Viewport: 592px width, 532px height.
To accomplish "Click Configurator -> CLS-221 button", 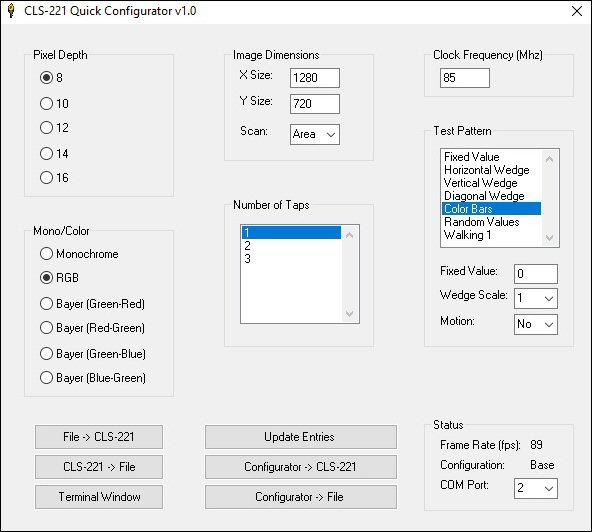I will coord(301,467).
